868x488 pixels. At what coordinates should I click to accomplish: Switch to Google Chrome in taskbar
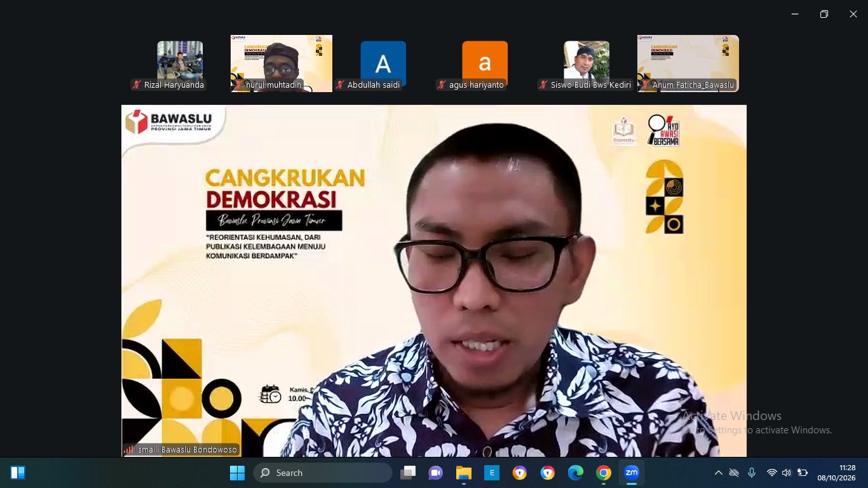point(604,473)
